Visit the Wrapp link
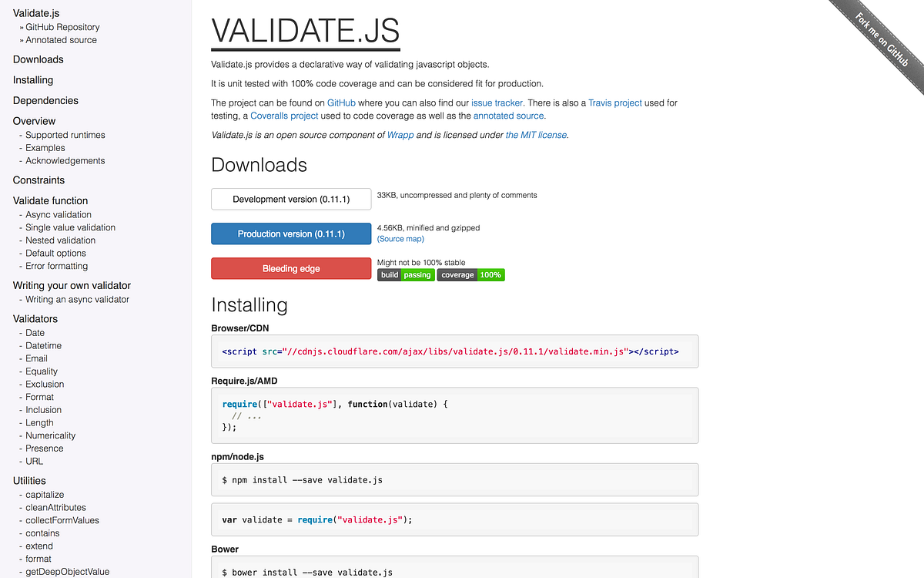 [x=400, y=134]
